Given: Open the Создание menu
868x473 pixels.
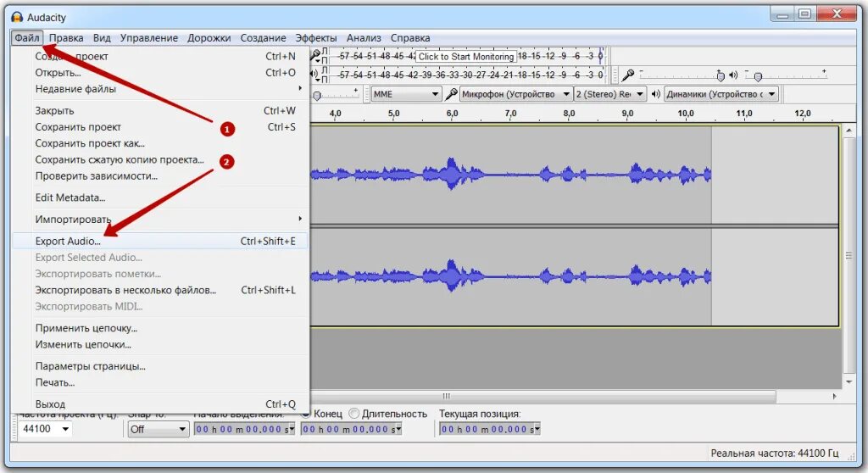Looking at the screenshot, I should coord(263,37).
